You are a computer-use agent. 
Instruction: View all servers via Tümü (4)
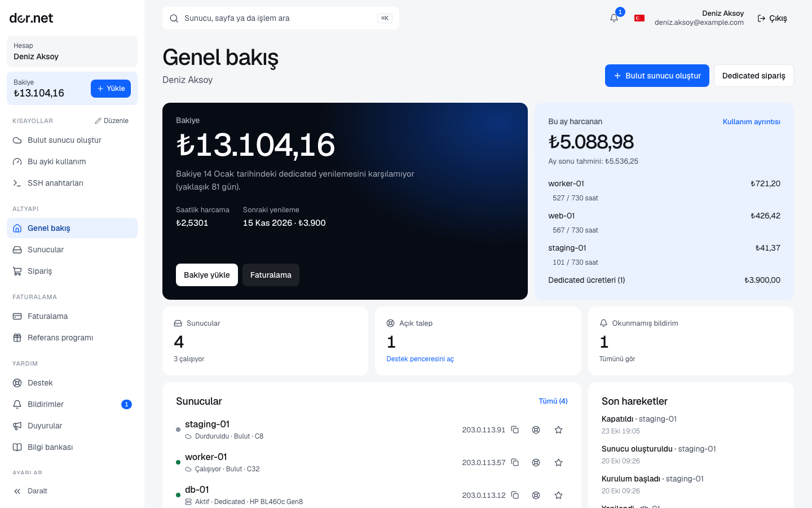pyautogui.click(x=553, y=401)
